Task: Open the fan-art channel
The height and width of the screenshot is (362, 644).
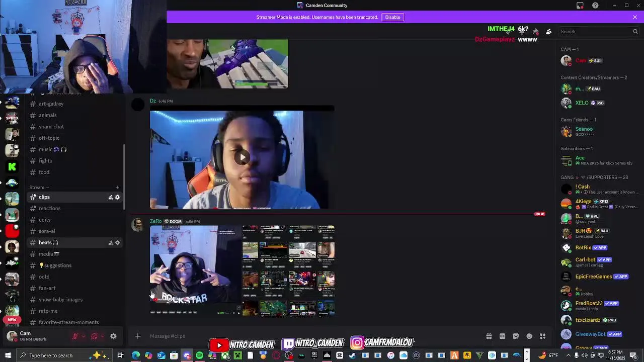Action: (x=74, y=288)
